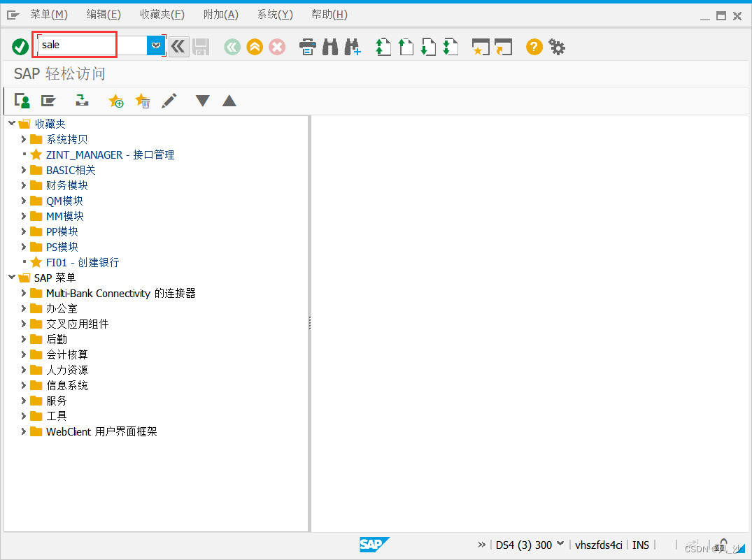Open the 帮助(H) menu

pyautogui.click(x=329, y=15)
